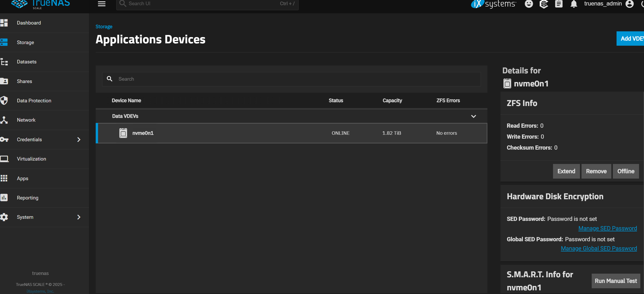Open the jobs clipboard icon

point(559,4)
